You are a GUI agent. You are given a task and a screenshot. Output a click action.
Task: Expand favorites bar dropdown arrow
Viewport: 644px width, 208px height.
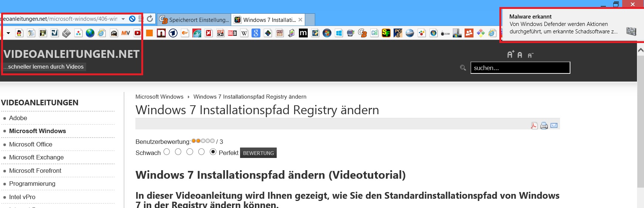pyautogui.click(x=8, y=33)
